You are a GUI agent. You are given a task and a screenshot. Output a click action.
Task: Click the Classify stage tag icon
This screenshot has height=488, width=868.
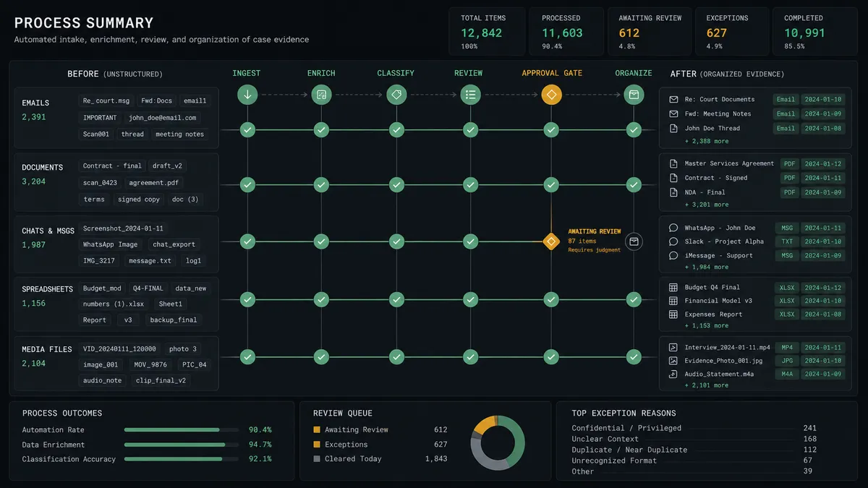396,95
